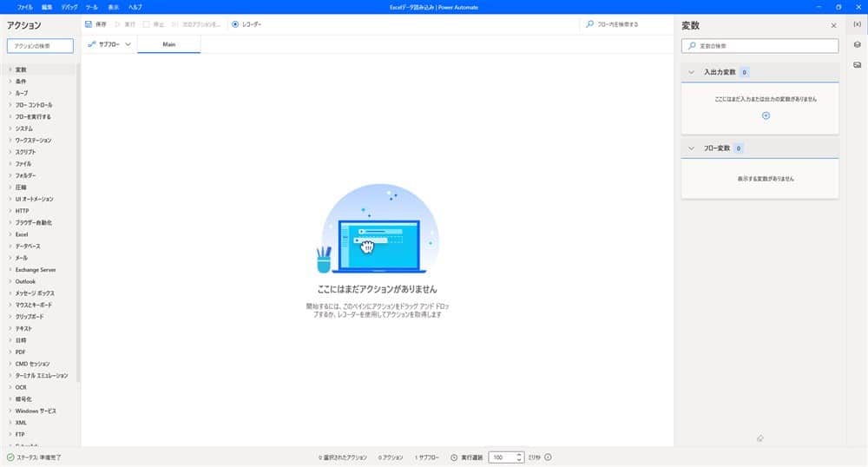Select the Main tab
This screenshot has height=467, width=868.
pos(169,43)
